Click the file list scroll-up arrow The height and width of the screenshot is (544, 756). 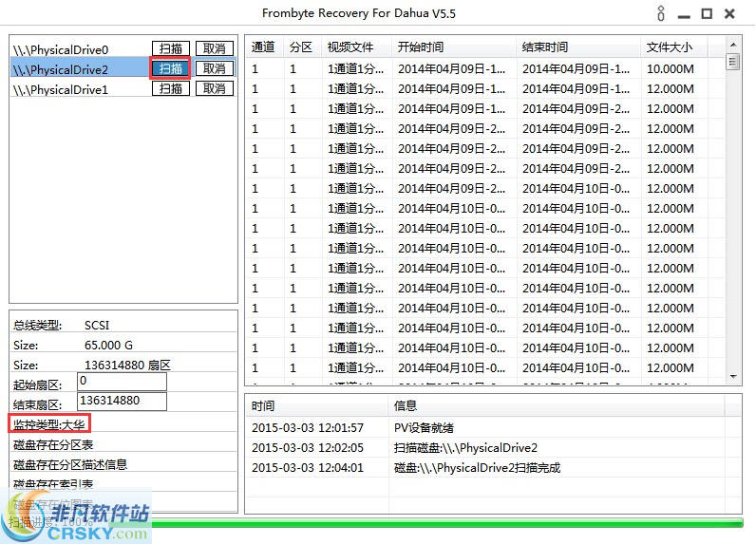click(x=733, y=45)
